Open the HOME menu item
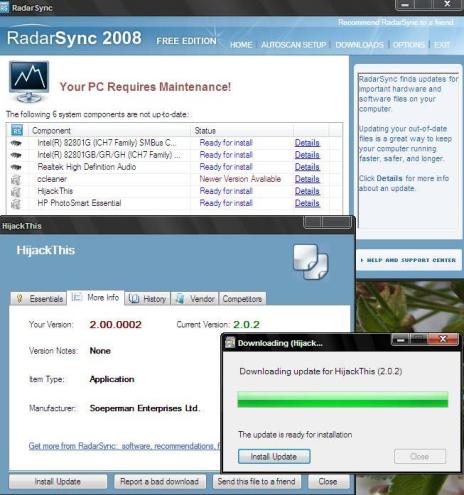Image resolution: width=464 pixels, height=495 pixels. [241, 45]
